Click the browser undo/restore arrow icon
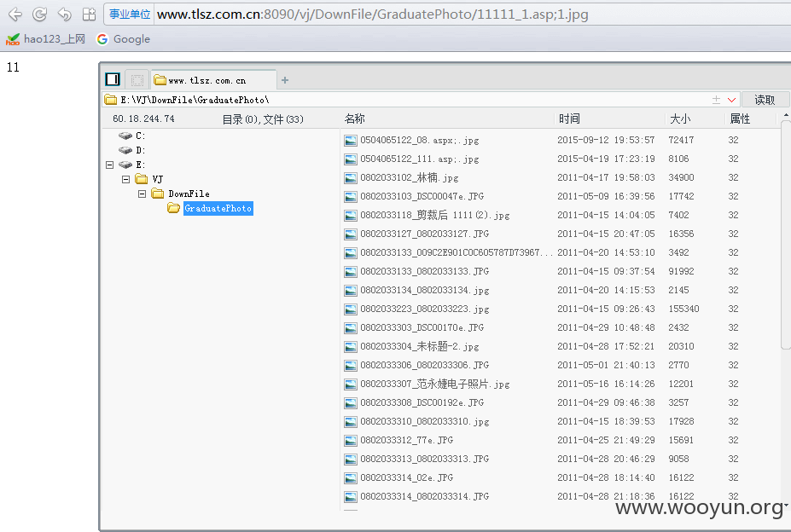The width and height of the screenshot is (791, 532). coord(64,14)
